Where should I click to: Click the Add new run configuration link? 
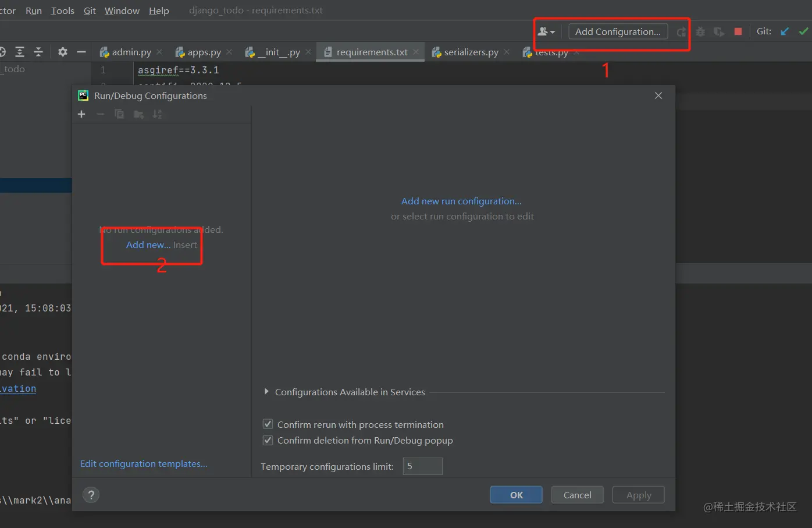[461, 201]
